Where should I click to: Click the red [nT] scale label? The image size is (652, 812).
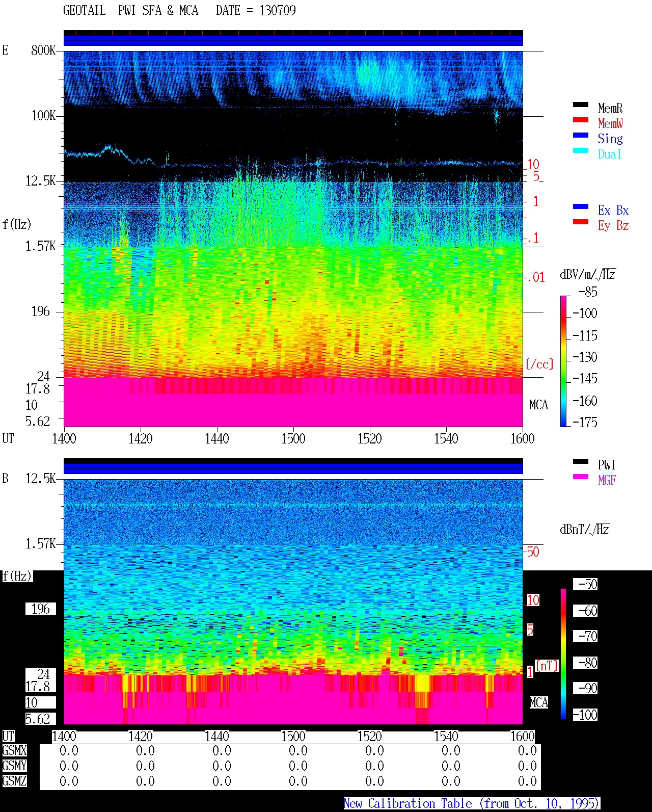tap(547, 666)
